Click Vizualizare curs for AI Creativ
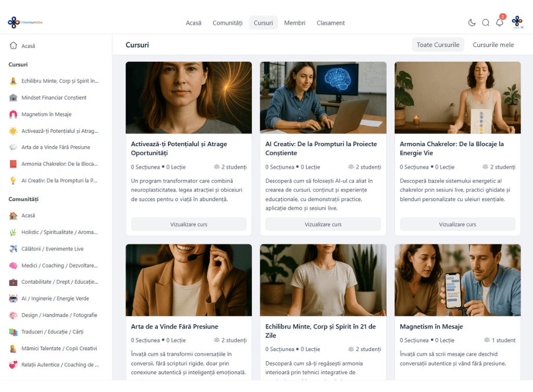This screenshot has width=533, height=392. pos(323,225)
